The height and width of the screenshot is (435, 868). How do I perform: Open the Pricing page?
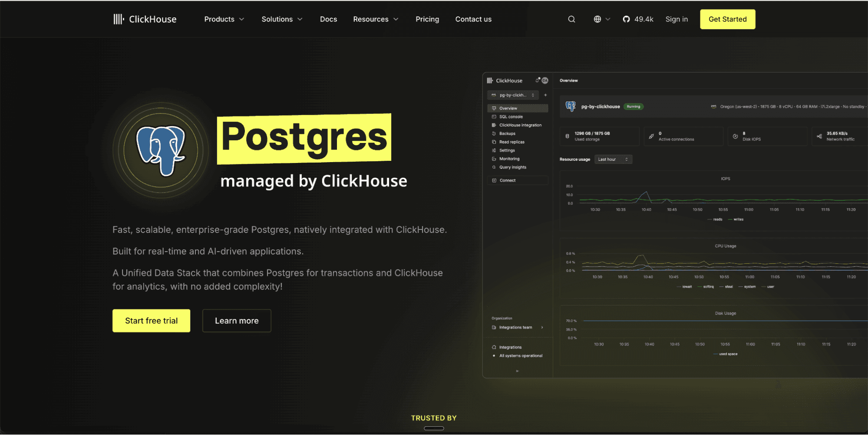coord(427,19)
